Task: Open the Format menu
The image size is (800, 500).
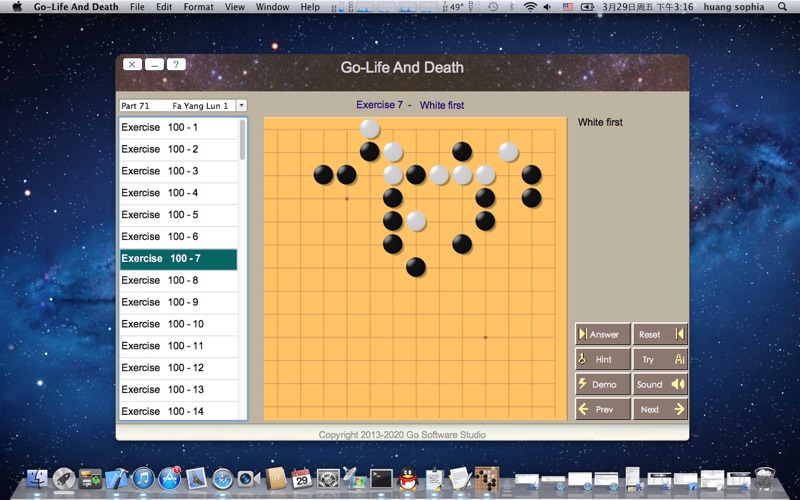Action: point(198,7)
